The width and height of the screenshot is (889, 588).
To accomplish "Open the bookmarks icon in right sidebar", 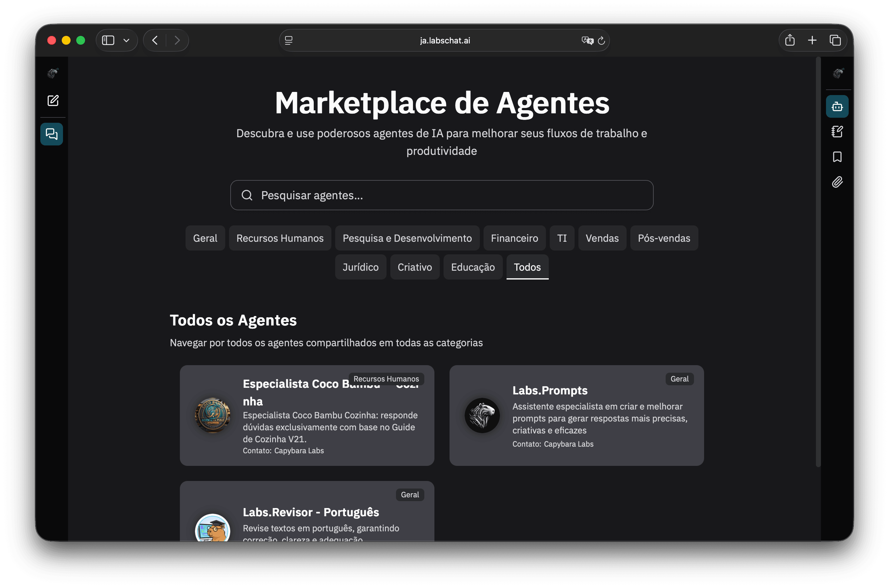I will pyautogui.click(x=837, y=157).
